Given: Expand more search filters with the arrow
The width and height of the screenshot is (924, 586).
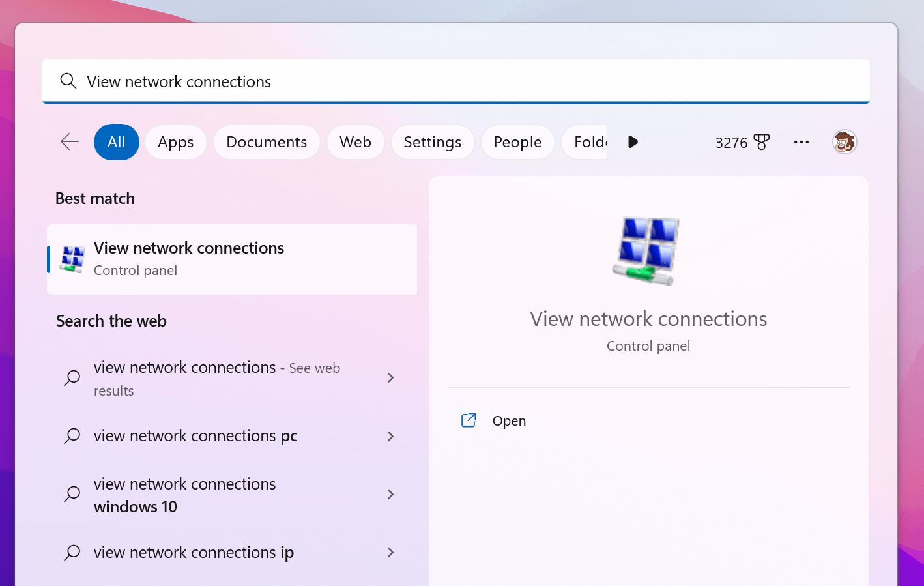Looking at the screenshot, I should click(632, 141).
